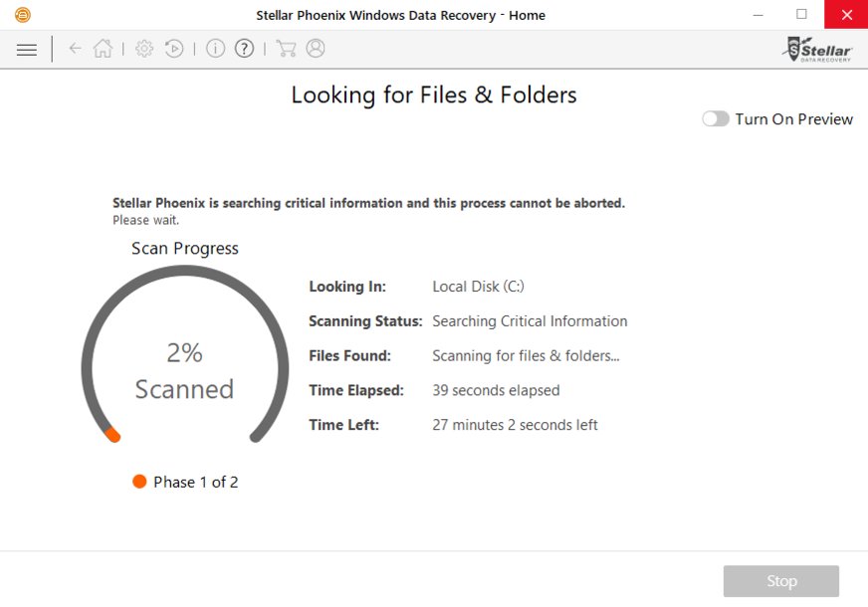Viewport: 868px width, 607px height.
Task: Maximize the Stellar Phoenix window
Action: coord(802,15)
